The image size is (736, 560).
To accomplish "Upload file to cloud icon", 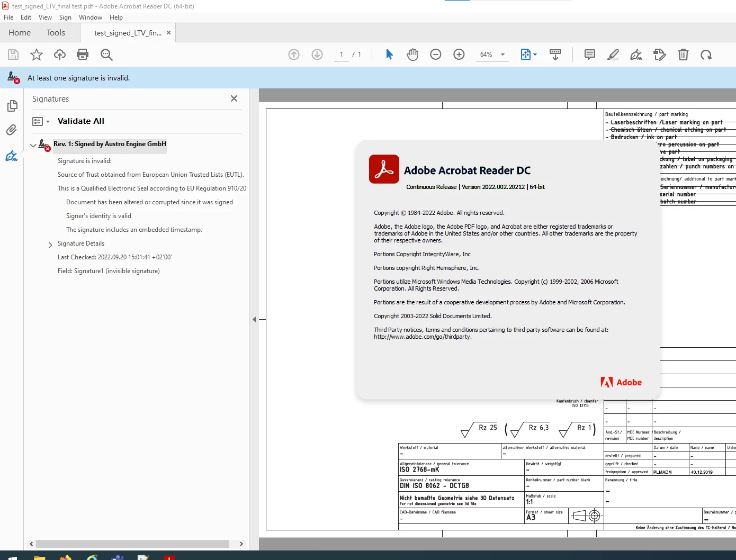I will tap(60, 55).
